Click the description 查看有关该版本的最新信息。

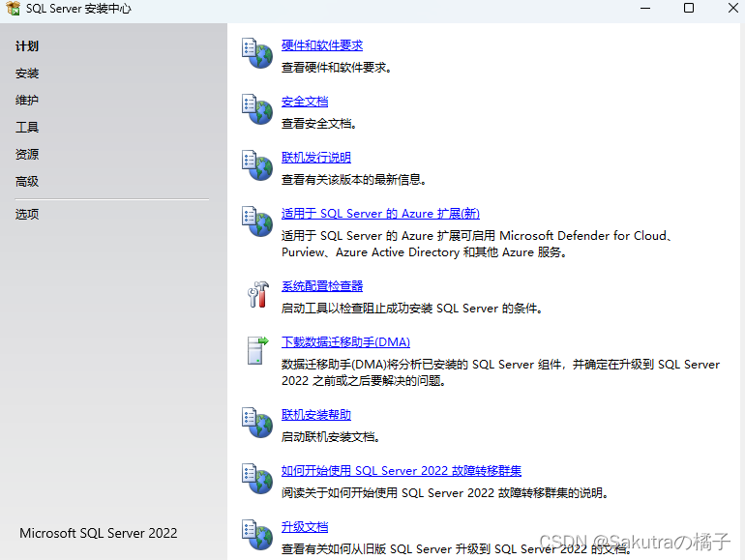click(354, 180)
